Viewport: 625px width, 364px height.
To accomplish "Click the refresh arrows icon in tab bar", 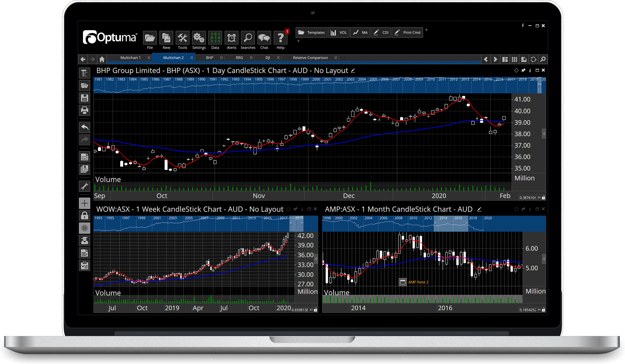I will point(533,59).
